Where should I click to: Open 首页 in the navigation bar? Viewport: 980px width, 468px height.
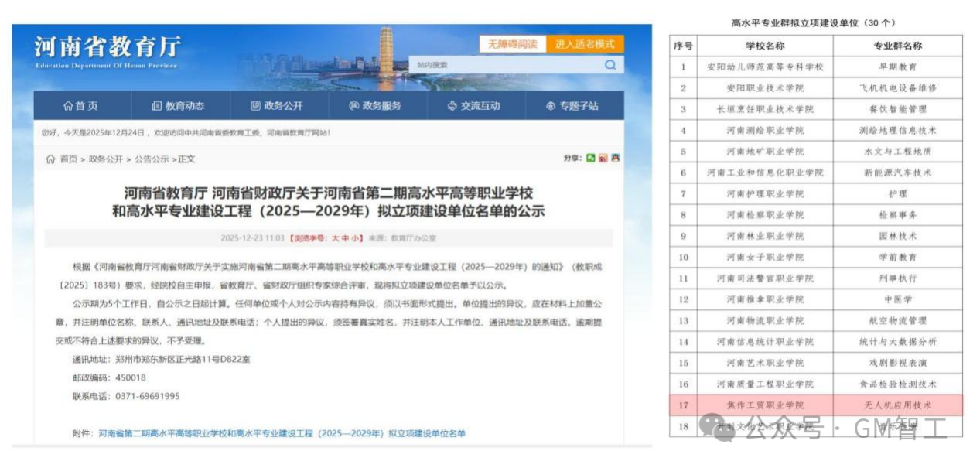80,106
